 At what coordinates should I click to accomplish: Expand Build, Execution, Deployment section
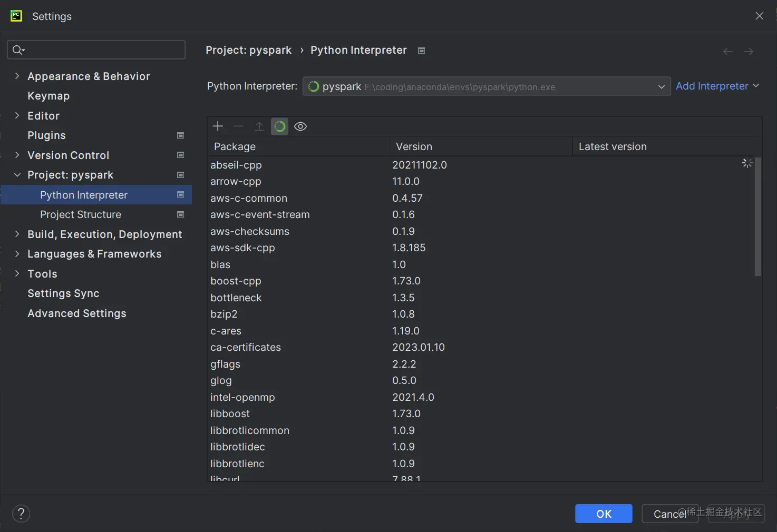click(x=17, y=234)
